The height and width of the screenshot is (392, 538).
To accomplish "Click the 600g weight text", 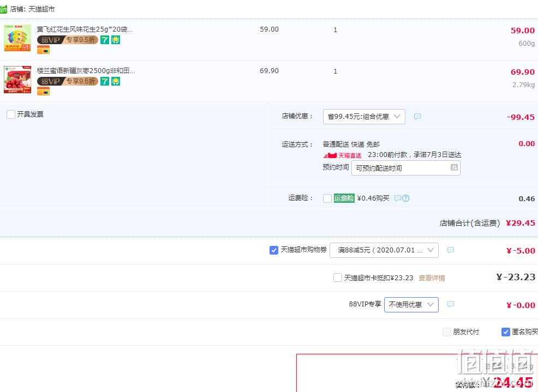I will 527,44.
